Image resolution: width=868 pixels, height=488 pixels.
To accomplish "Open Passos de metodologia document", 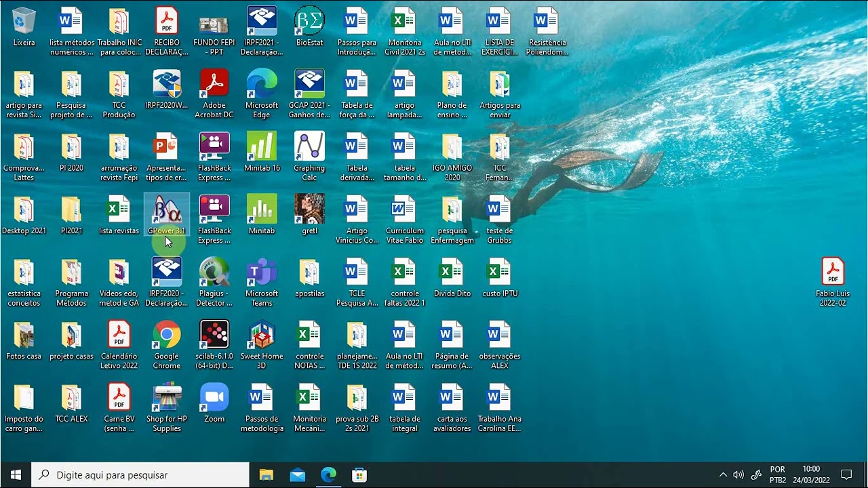I will [x=262, y=408].
